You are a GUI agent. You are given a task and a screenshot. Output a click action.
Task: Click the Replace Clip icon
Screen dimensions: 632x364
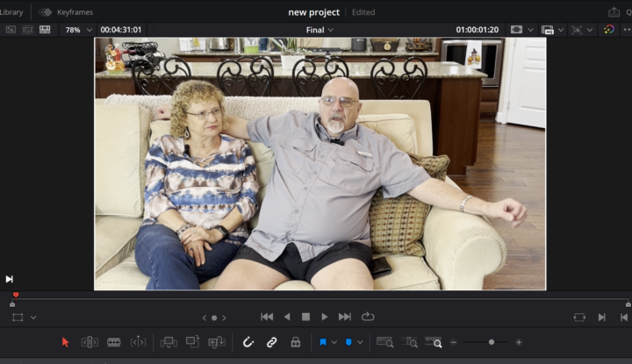[217, 342]
